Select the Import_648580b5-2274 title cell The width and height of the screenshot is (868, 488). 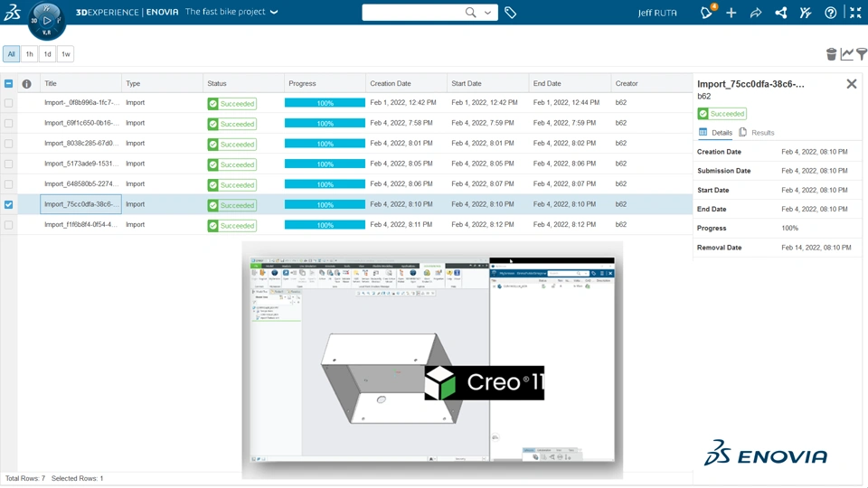tap(80, 183)
